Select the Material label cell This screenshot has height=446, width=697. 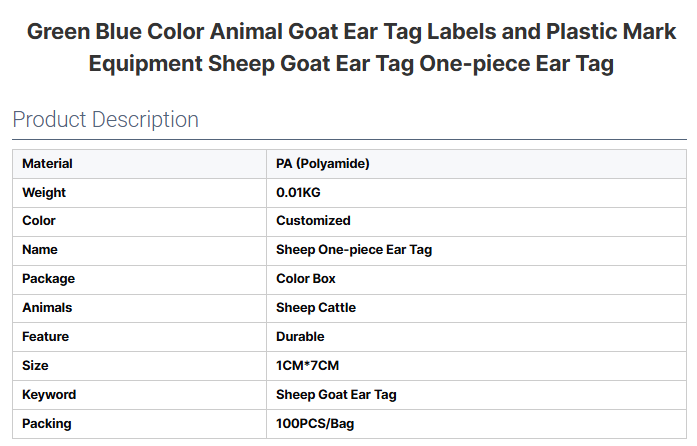click(47, 163)
